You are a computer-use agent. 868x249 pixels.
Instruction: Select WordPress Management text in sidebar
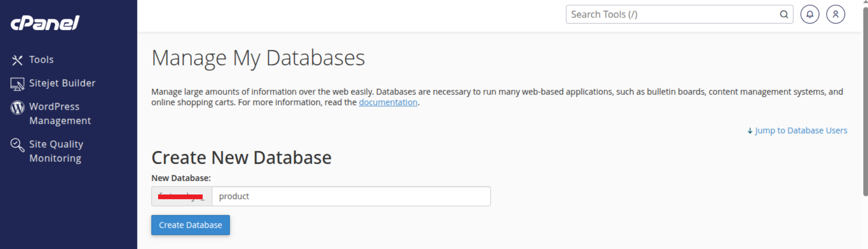[60, 114]
